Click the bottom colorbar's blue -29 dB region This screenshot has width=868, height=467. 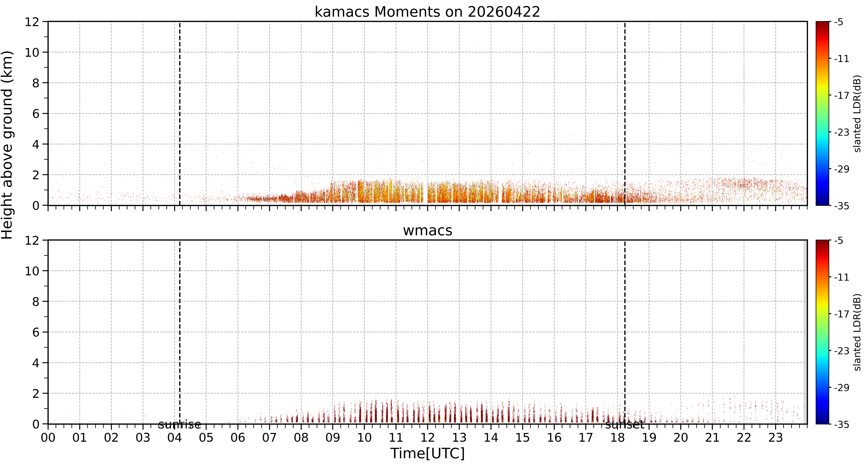coord(823,387)
